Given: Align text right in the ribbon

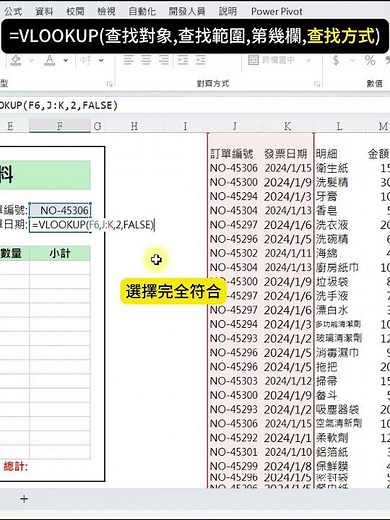Looking at the screenshot, I should (164, 60).
